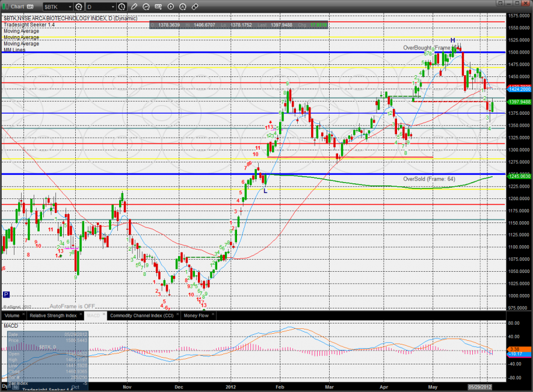Viewport: 533px width, 392px height.
Task: Click the Hi 1406.6707 value in quote bar
Action: 205,25
